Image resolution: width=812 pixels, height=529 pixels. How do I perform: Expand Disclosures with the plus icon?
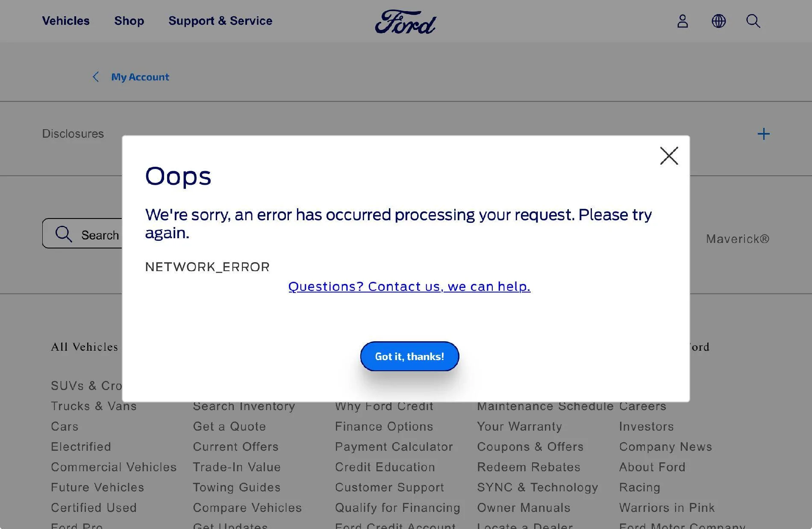pos(763,134)
